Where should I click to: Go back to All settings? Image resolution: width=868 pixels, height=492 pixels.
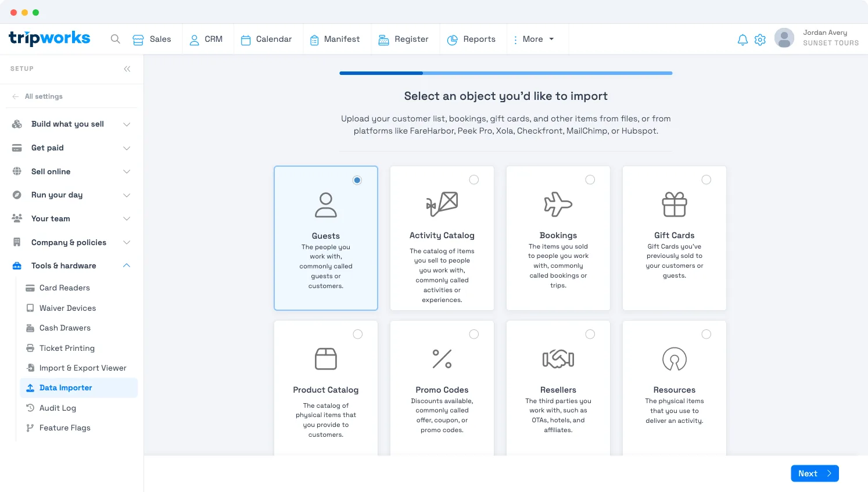[x=37, y=96]
